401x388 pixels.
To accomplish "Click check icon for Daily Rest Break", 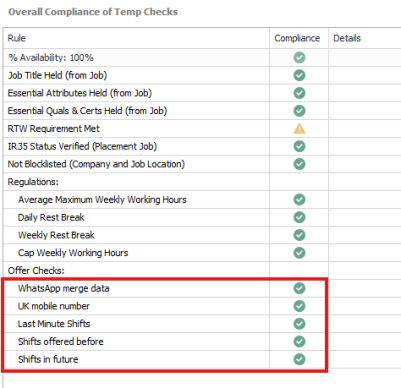I will [299, 217].
